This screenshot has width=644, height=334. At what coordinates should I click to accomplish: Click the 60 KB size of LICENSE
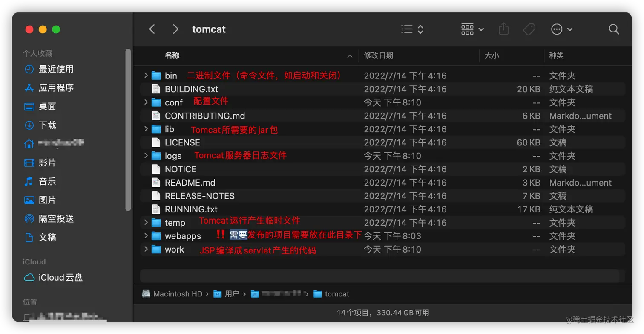[529, 142]
